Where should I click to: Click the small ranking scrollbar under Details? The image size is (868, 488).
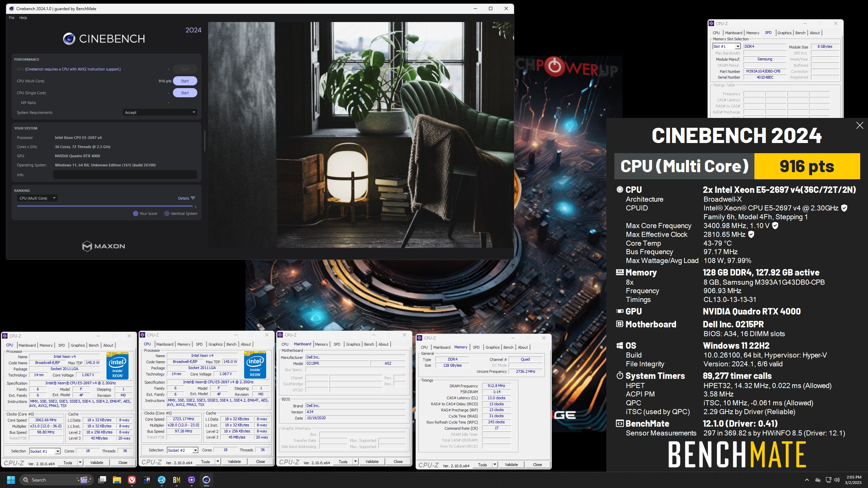(196, 207)
